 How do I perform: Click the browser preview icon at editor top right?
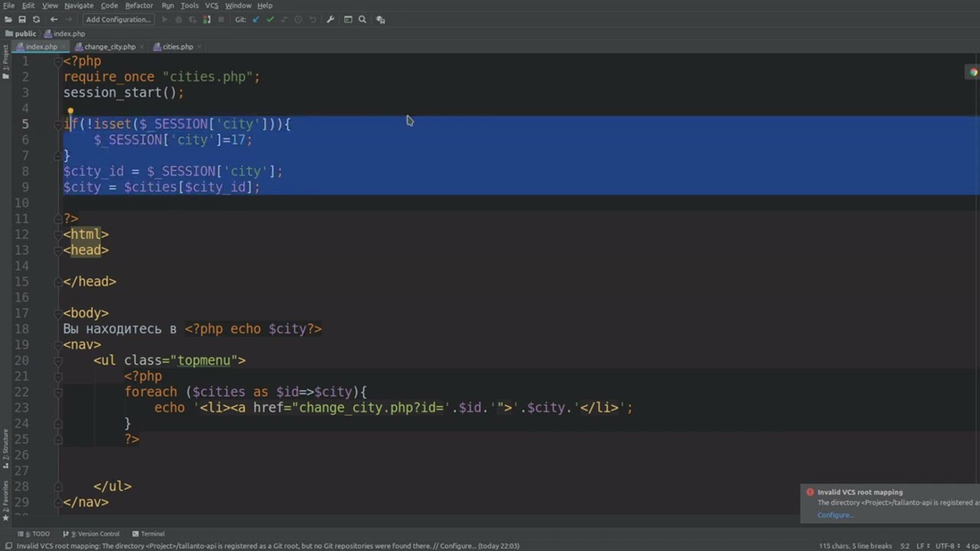pyautogui.click(x=974, y=72)
